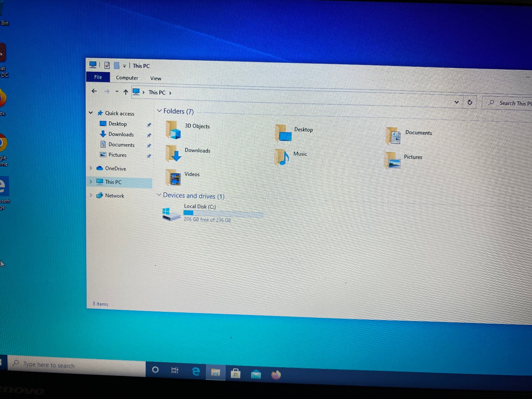Collapse the Quick access tree node
Image resolution: width=532 pixels, height=399 pixels.
pyautogui.click(x=91, y=113)
